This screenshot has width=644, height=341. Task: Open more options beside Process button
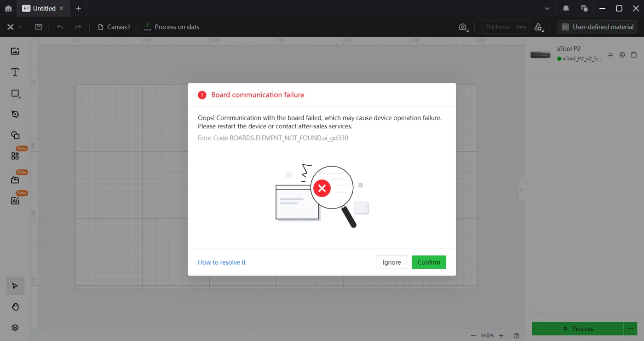click(x=631, y=329)
